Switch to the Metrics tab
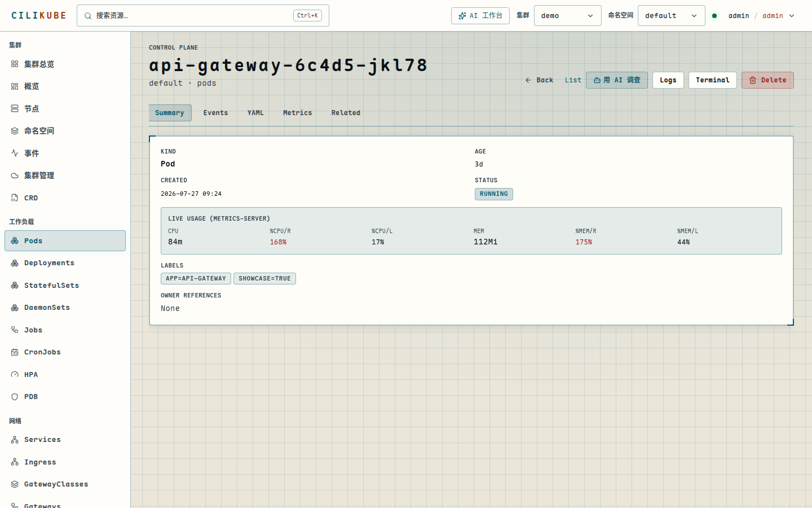The image size is (812, 508). [298, 113]
